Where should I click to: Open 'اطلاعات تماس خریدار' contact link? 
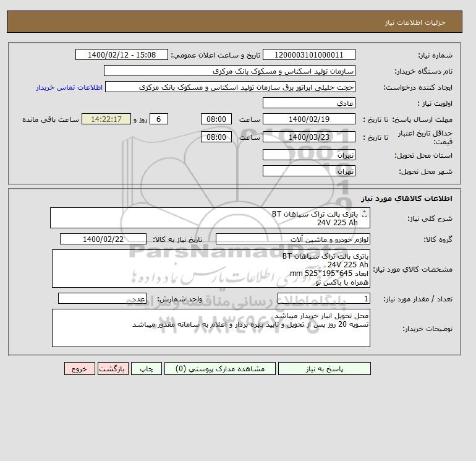pos(69,87)
